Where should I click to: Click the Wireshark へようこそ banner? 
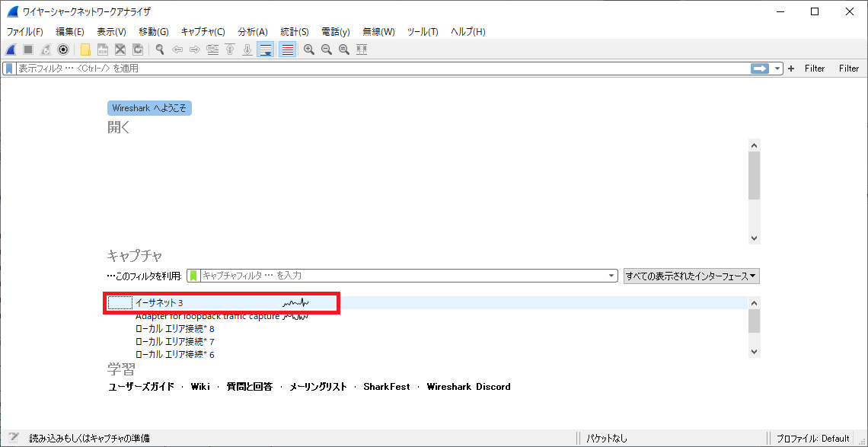pos(149,108)
